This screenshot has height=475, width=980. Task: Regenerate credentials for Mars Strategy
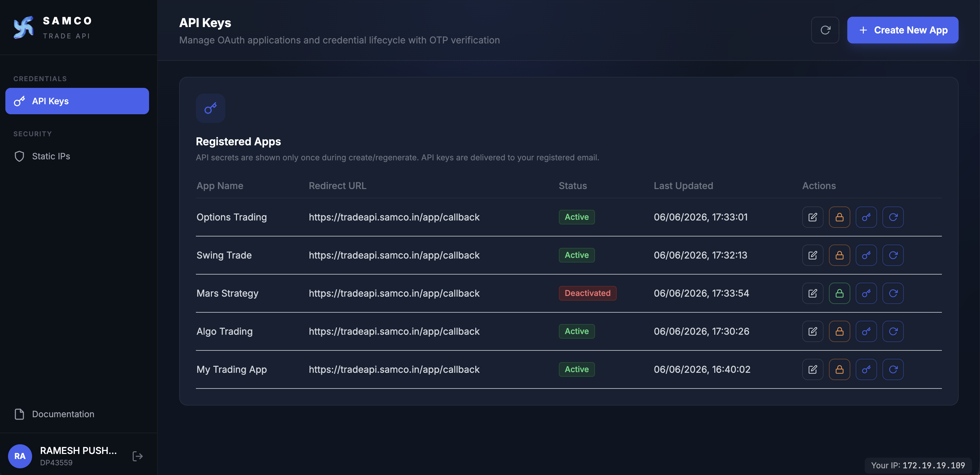coord(893,293)
